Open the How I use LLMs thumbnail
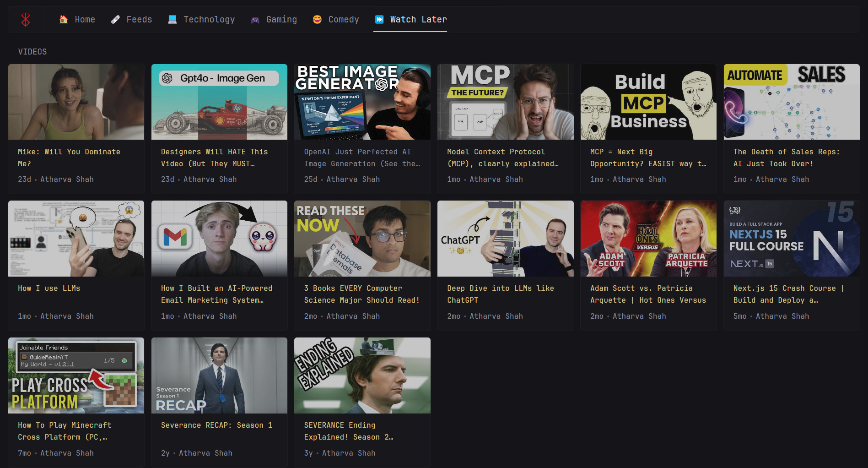The height and width of the screenshot is (468, 868). click(76, 239)
